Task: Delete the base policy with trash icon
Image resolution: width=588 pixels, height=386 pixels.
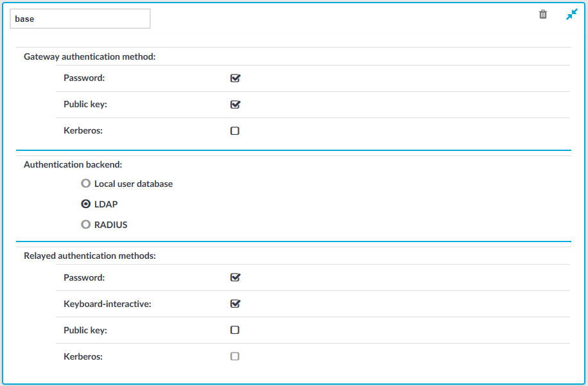Action: pyautogui.click(x=542, y=14)
